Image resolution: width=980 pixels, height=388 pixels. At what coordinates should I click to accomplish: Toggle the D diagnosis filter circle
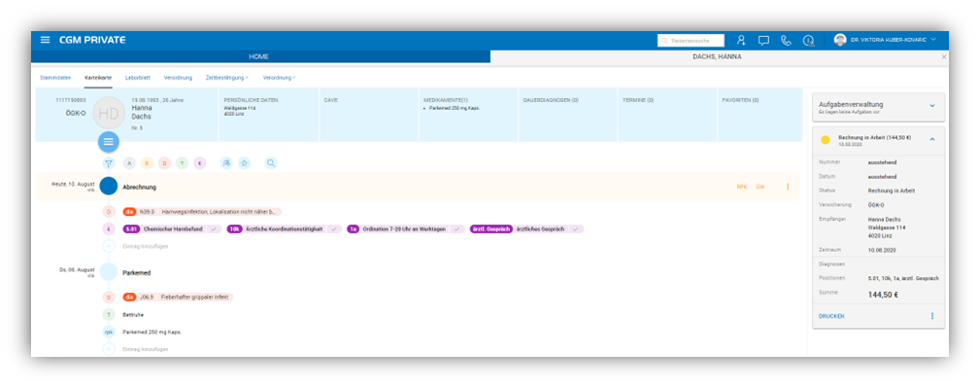tap(164, 163)
